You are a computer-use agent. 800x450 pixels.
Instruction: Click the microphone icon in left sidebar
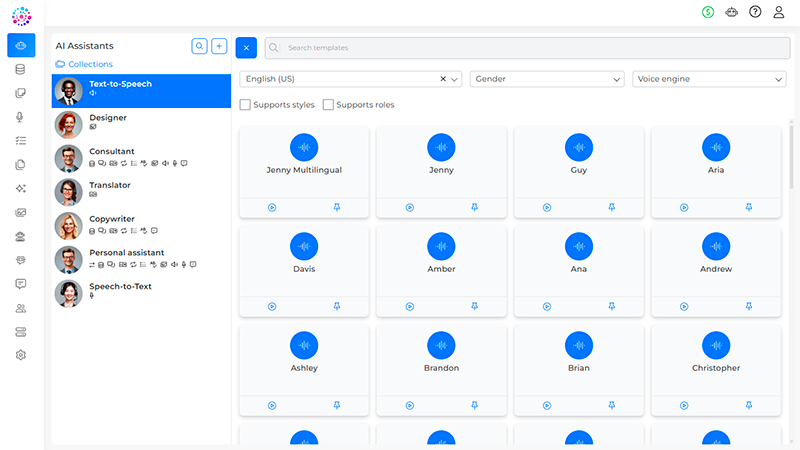tap(20, 117)
